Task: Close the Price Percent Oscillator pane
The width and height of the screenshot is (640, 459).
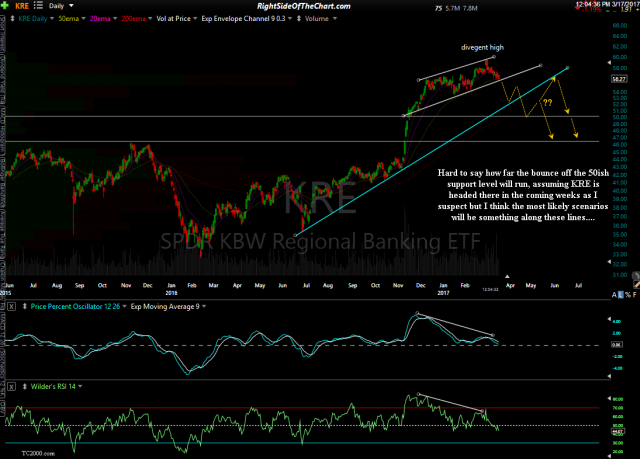Action: pyautogui.click(x=11, y=306)
